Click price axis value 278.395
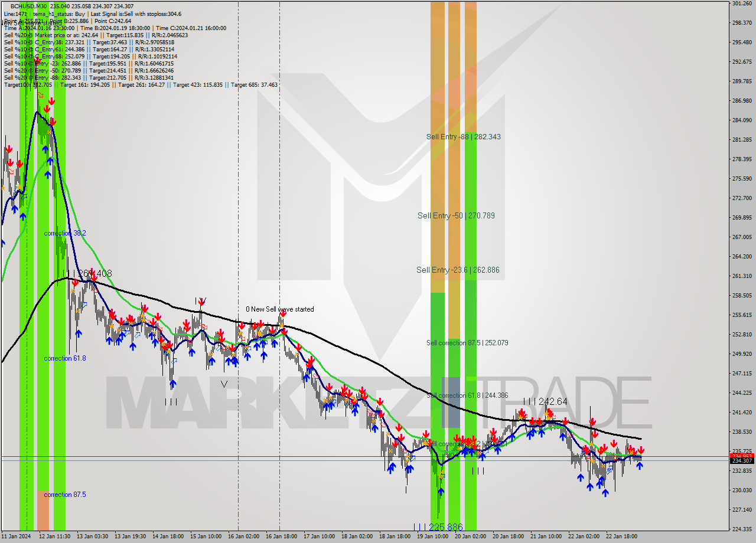Viewport: 756px width, 543px height. 742,159
